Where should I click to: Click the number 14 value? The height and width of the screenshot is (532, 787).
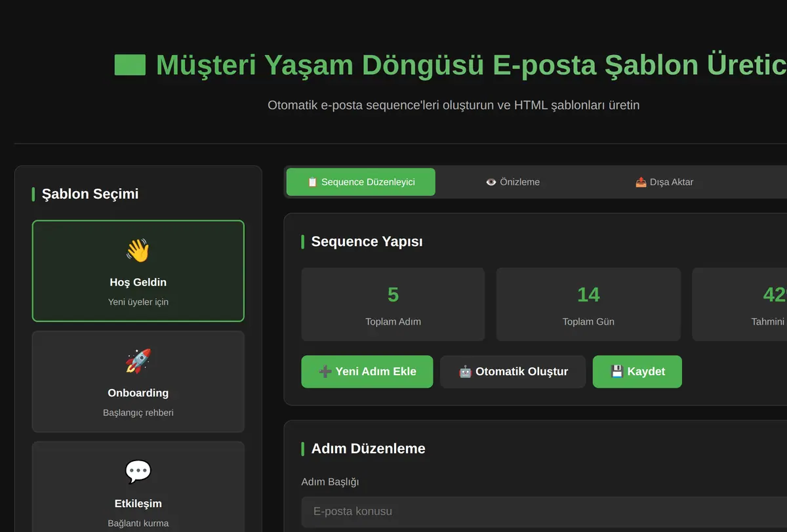[x=588, y=295]
